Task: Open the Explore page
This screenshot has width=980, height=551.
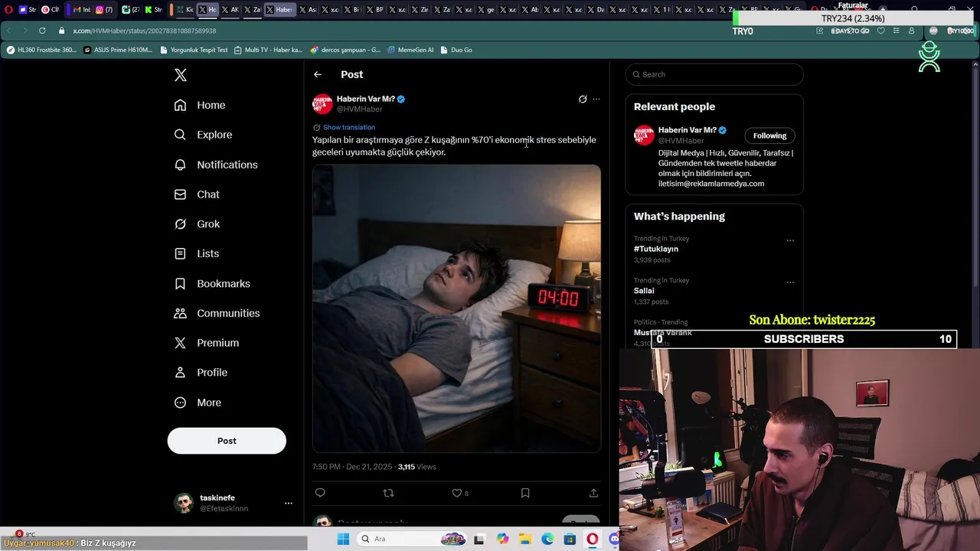Action: 203,135
